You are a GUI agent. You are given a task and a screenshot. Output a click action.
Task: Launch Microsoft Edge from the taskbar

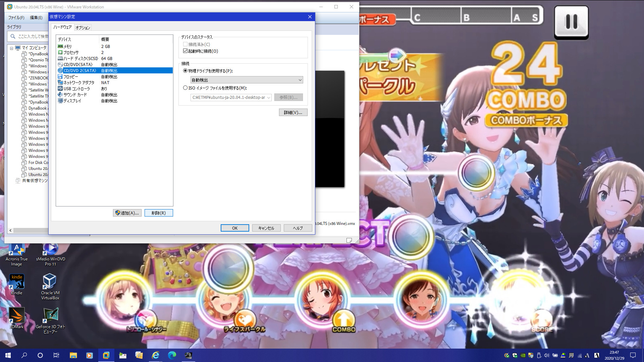[x=172, y=355]
